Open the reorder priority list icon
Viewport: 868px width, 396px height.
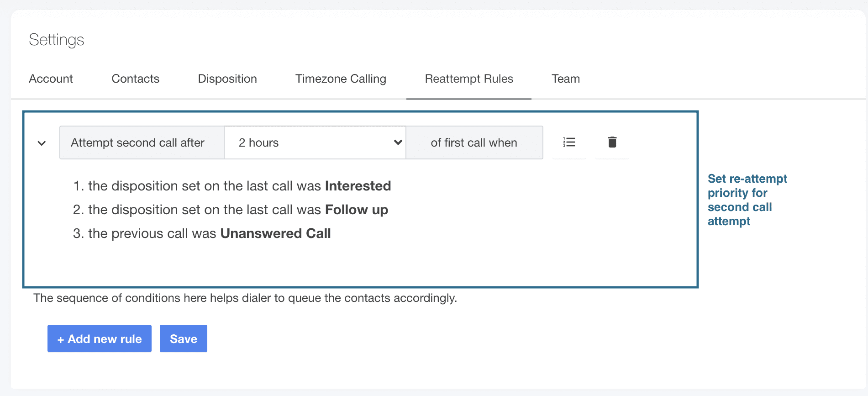click(569, 142)
